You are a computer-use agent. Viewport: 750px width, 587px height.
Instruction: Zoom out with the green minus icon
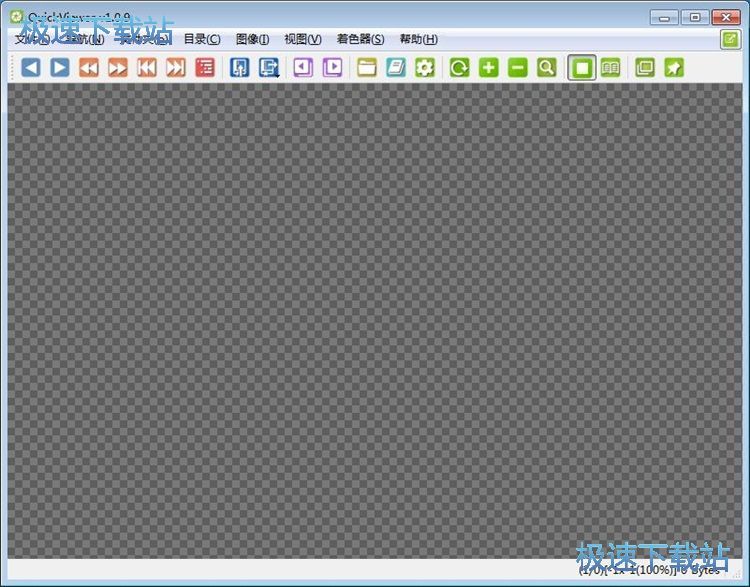click(x=518, y=67)
